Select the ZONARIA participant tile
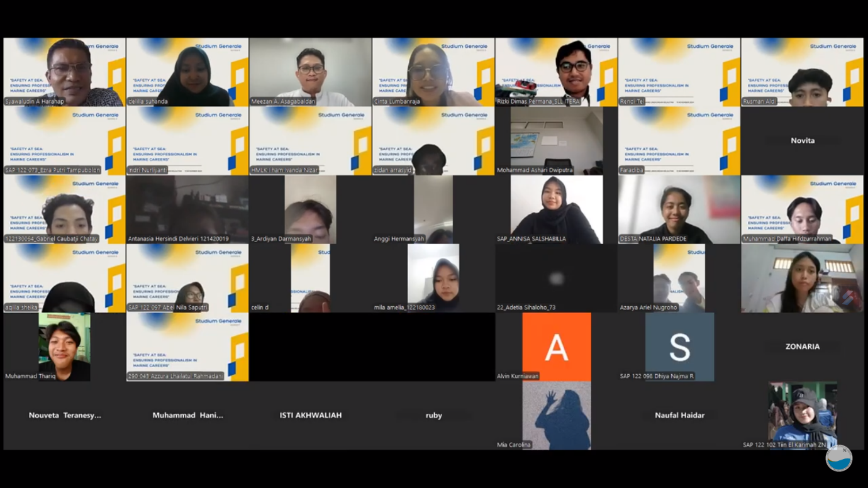 [802, 347]
